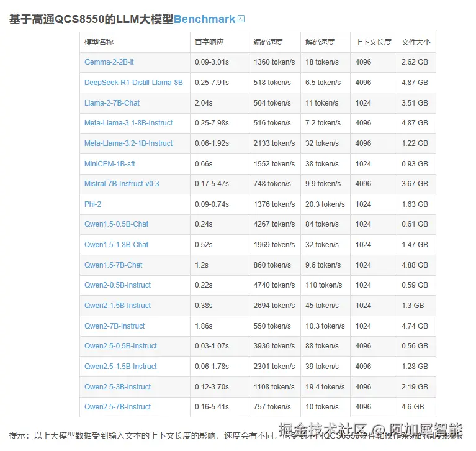This screenshot has width=476, height=451.
Task: Click the 首字响应 column header
Action: coord(220,42)
